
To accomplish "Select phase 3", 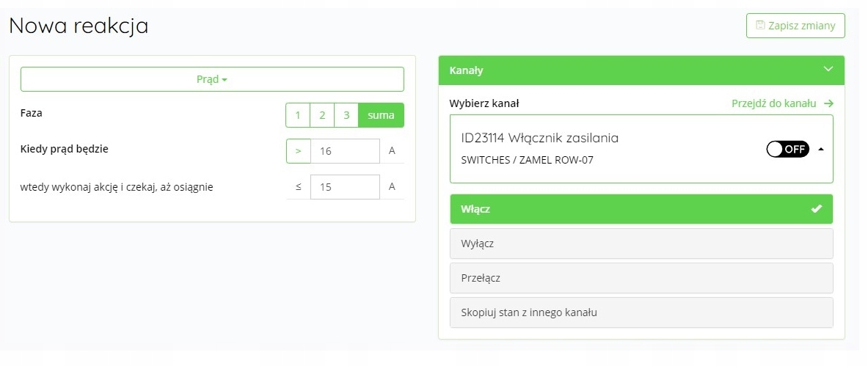I will click(x=346, y=115).
